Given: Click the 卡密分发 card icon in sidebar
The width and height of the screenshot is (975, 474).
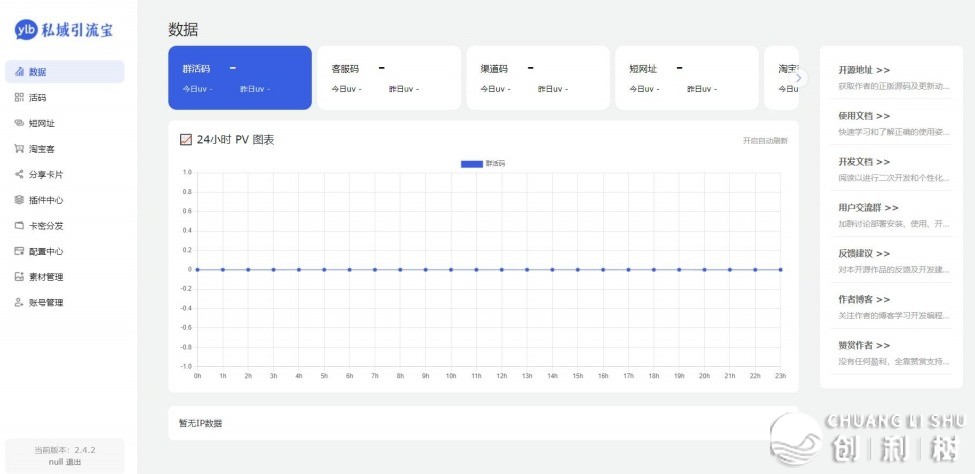Looking at the screenshot, I should pos(19,226).
